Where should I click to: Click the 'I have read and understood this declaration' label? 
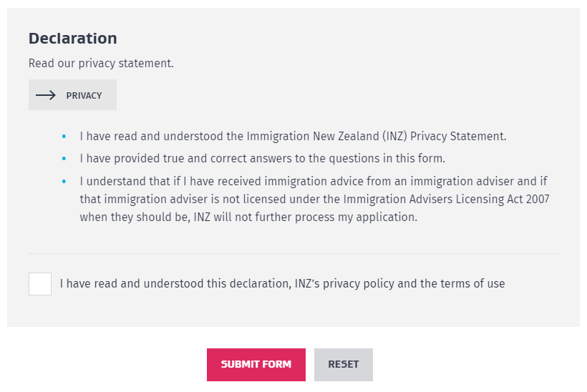(282, 284)
